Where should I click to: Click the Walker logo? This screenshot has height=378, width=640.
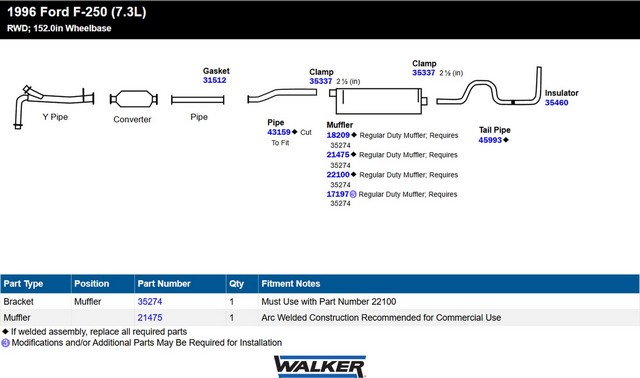pyautogui.click(x=320, y=367)
